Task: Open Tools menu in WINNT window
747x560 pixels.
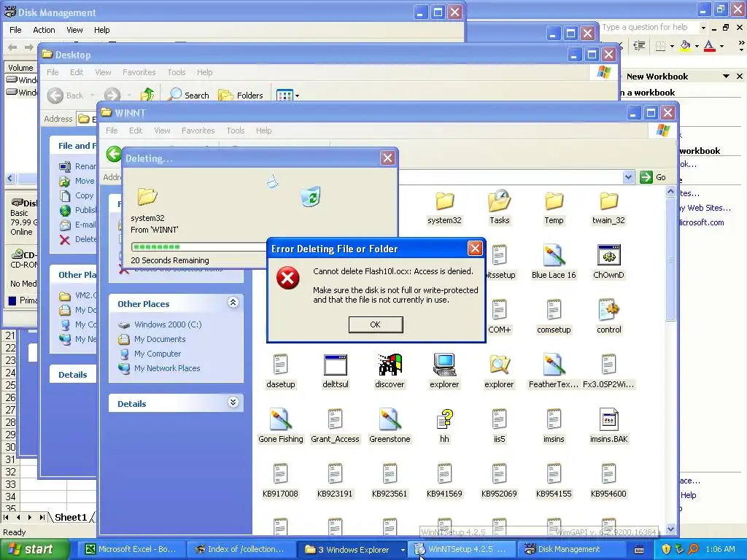Action: coord(236,131)
